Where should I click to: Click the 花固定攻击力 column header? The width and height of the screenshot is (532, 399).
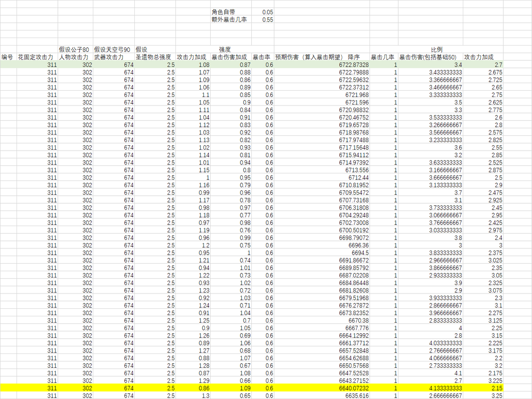point(37,57)
